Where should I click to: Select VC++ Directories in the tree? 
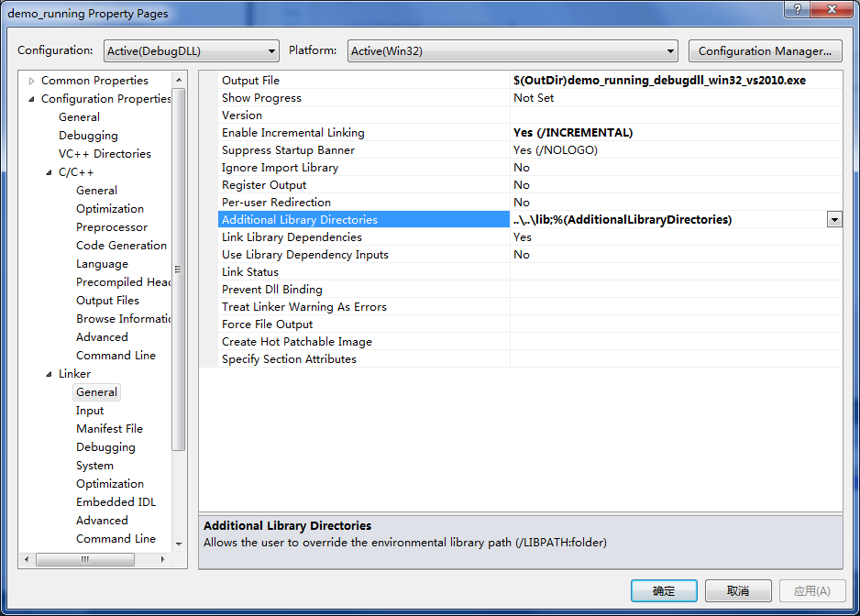[x=105, y=154]
